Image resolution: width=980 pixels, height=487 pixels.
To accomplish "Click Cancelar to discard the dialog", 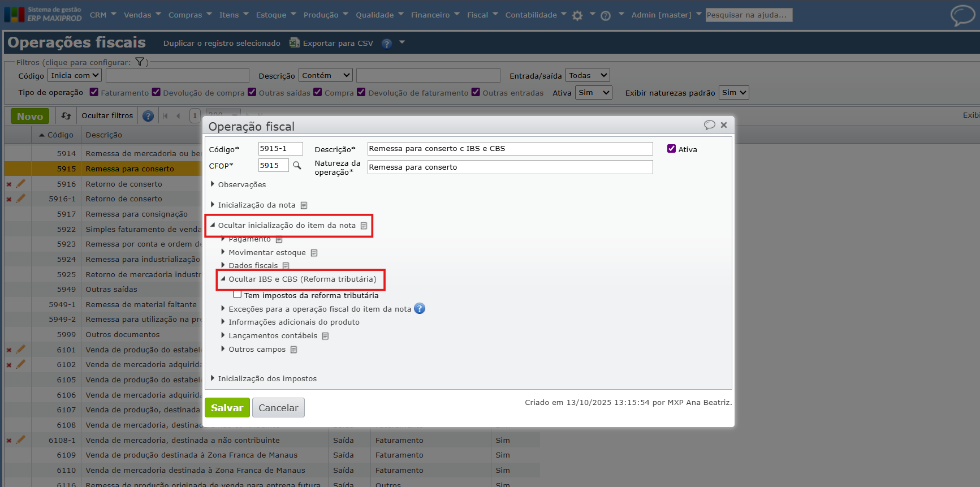I will [278, 408].
